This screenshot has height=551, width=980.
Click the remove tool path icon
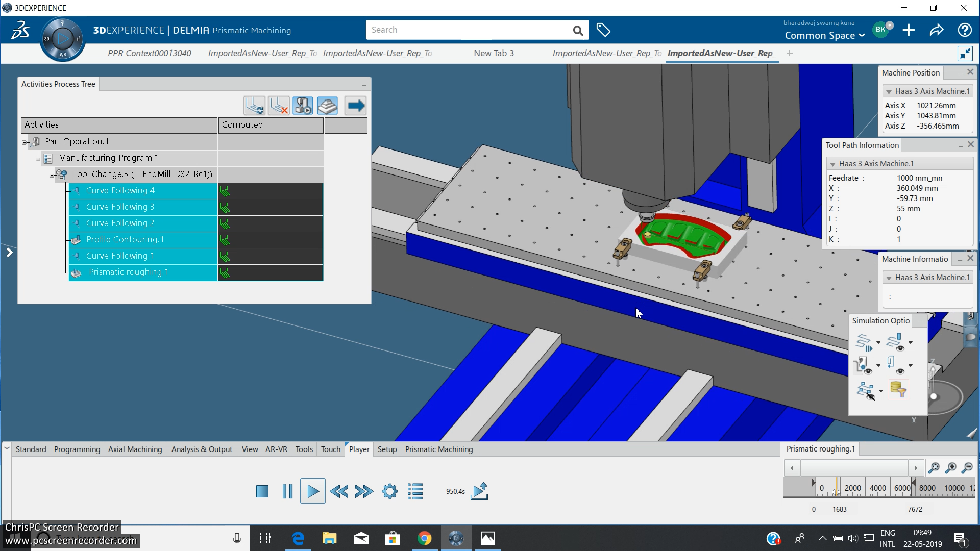coord(279,106)
